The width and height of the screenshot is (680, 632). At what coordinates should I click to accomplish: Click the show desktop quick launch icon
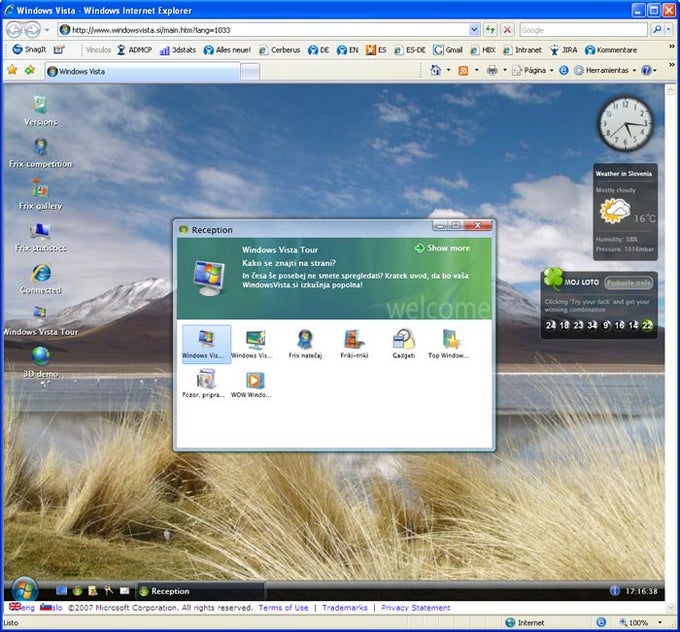click(x=62, y=590)
